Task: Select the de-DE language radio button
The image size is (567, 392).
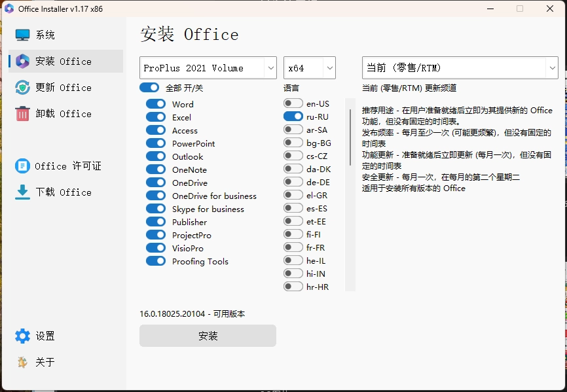Action: [x=292, y=182]
